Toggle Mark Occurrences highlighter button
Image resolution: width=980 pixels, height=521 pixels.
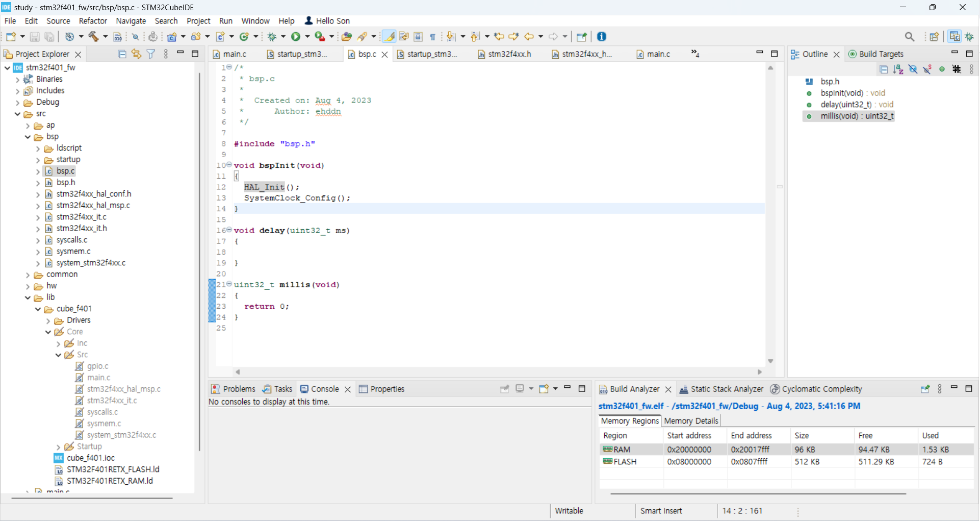coord(390,37)
